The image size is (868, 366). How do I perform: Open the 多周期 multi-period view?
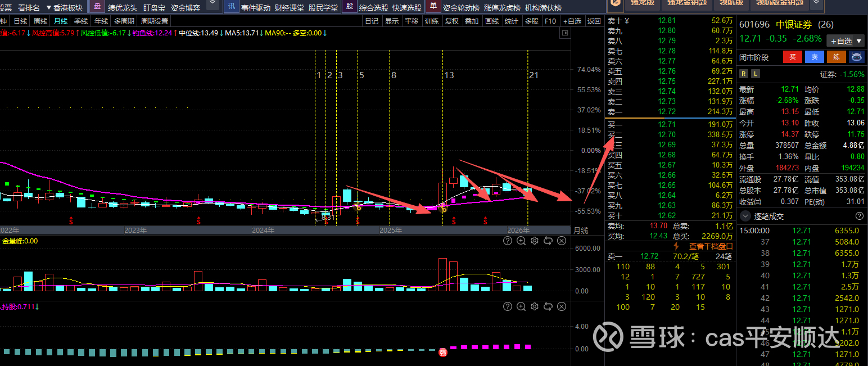(124, 21)
